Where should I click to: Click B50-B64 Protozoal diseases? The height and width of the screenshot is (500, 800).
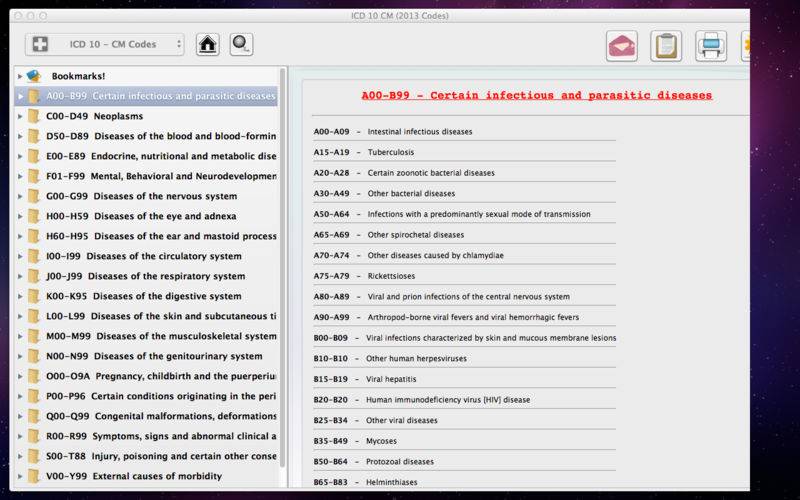pos(374,462)
